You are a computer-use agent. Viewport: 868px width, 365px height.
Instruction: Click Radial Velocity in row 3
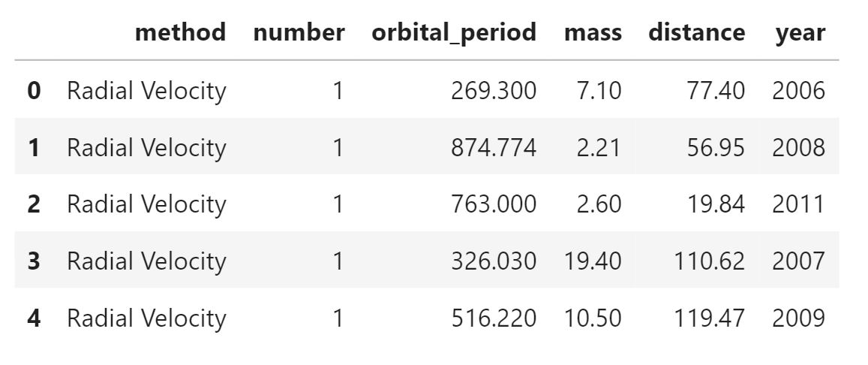[x=147, y=261]
